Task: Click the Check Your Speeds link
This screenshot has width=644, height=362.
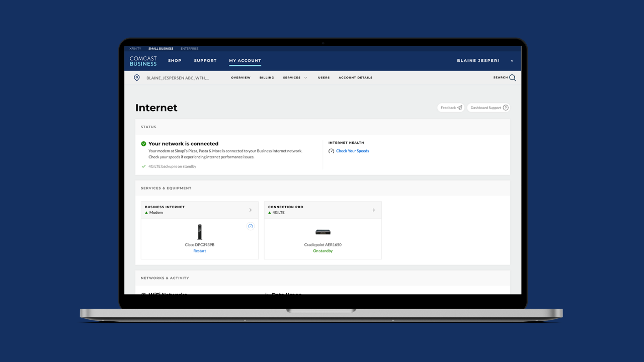Action: click(353, 151)
